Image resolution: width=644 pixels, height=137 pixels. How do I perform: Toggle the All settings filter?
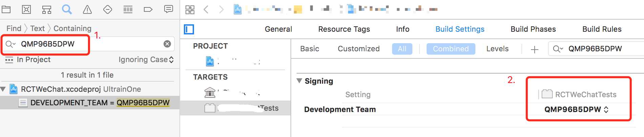click(402, 49)
